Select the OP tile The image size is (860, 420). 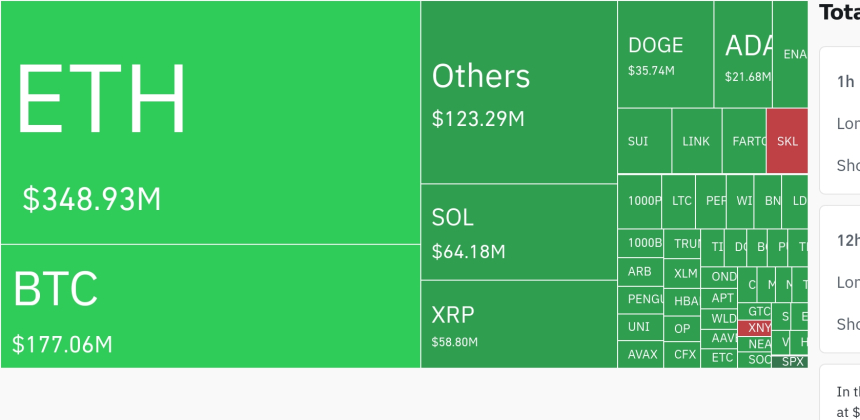pos(683,328)
